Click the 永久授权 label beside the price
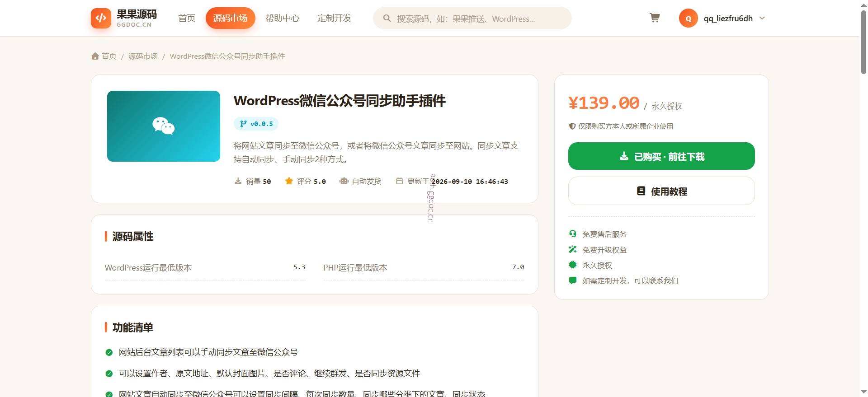 (x=667, y=106)
